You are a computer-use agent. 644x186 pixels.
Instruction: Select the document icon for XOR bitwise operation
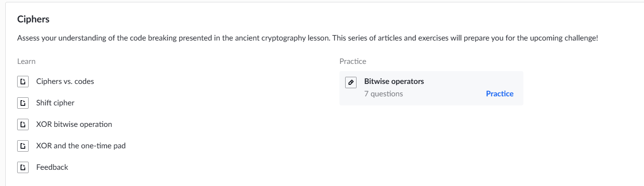pyautogui.click(x=22, y=124)
